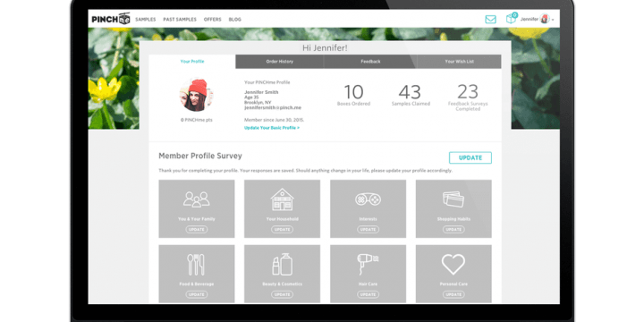This screenshot has width=644, height=322.
Task: Open the envelope messages icon
Action: coord(490,20)
